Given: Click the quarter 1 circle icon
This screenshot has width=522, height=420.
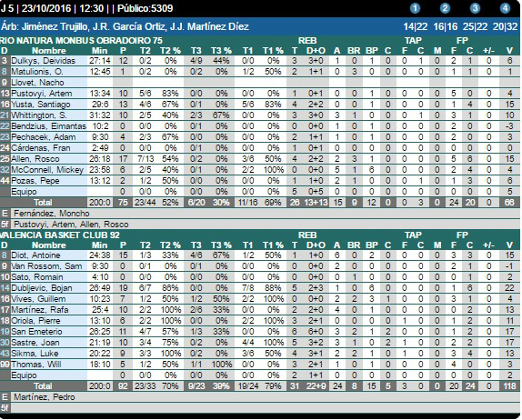Looking at the screenshot, I should click(x=415, y=8).
